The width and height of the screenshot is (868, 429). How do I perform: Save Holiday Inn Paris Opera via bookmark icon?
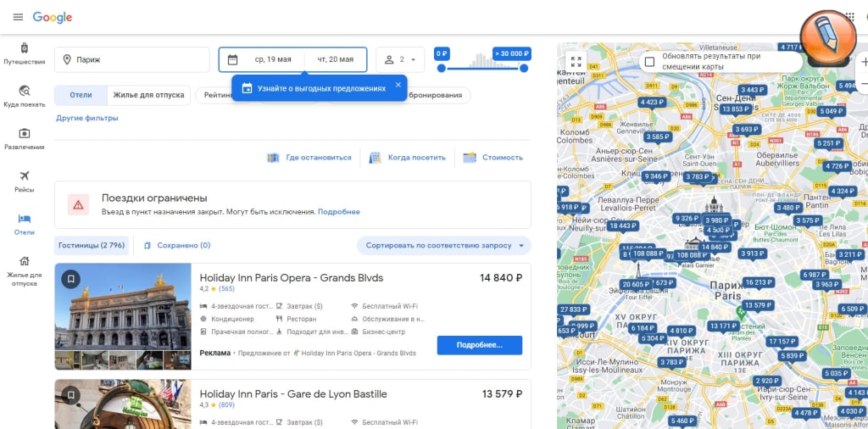click(71, 280)
